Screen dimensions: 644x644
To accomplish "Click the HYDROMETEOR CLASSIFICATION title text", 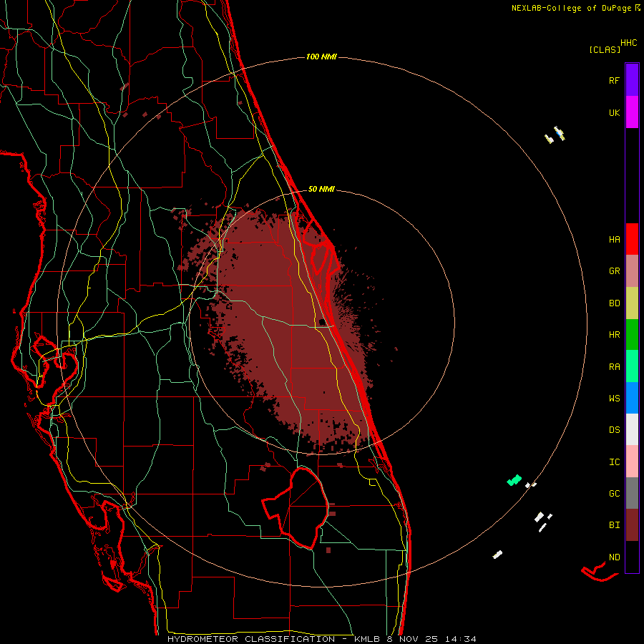I will click(x=251, y=639).
